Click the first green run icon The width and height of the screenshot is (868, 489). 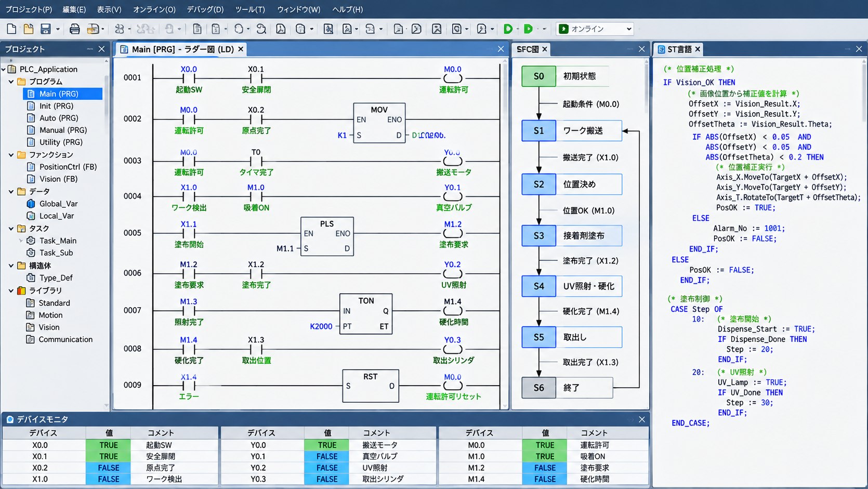[508, 29]
